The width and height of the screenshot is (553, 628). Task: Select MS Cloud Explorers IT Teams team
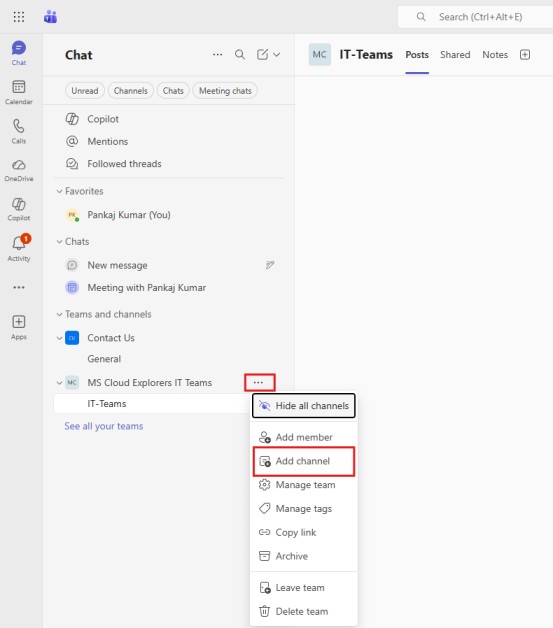point(149,383)
